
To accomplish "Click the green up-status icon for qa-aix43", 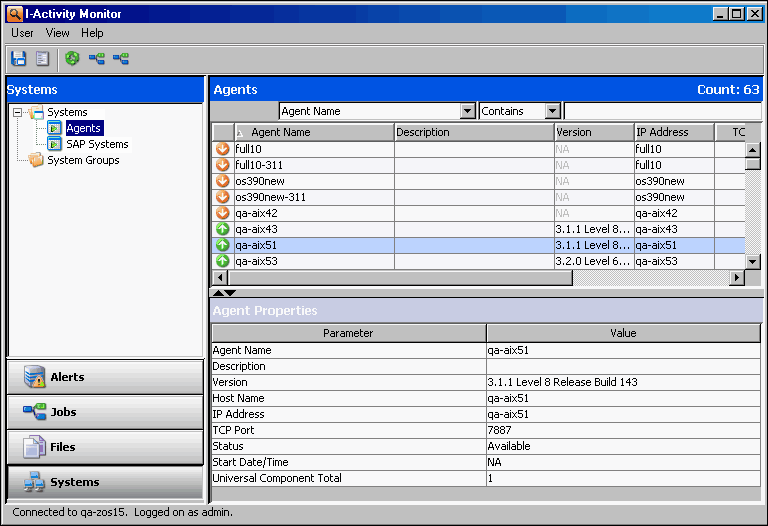I will pos(223,229).
